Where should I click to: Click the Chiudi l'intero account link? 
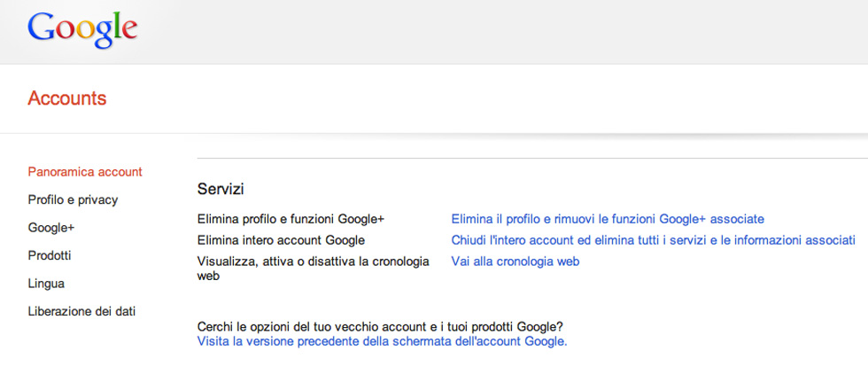point(653,240)
